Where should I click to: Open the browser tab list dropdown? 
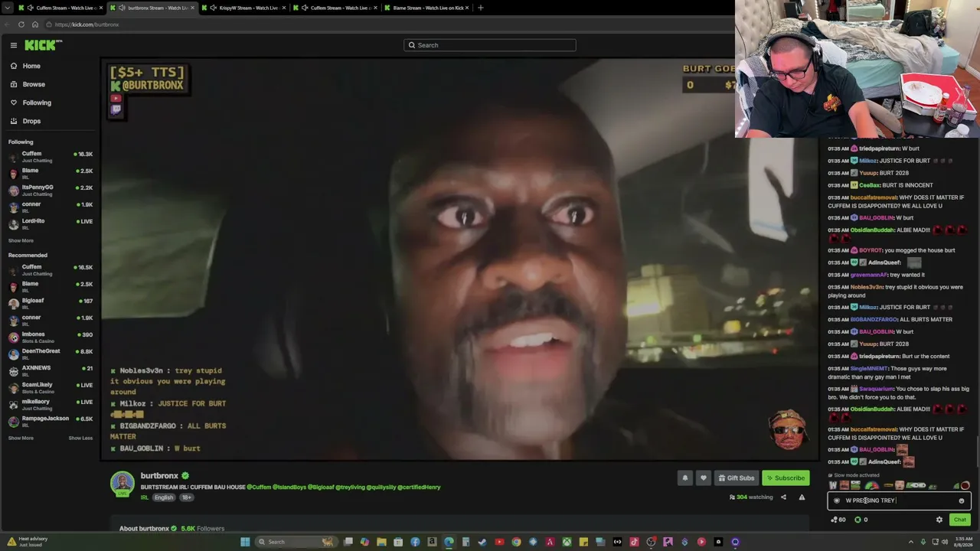[7, 8]
